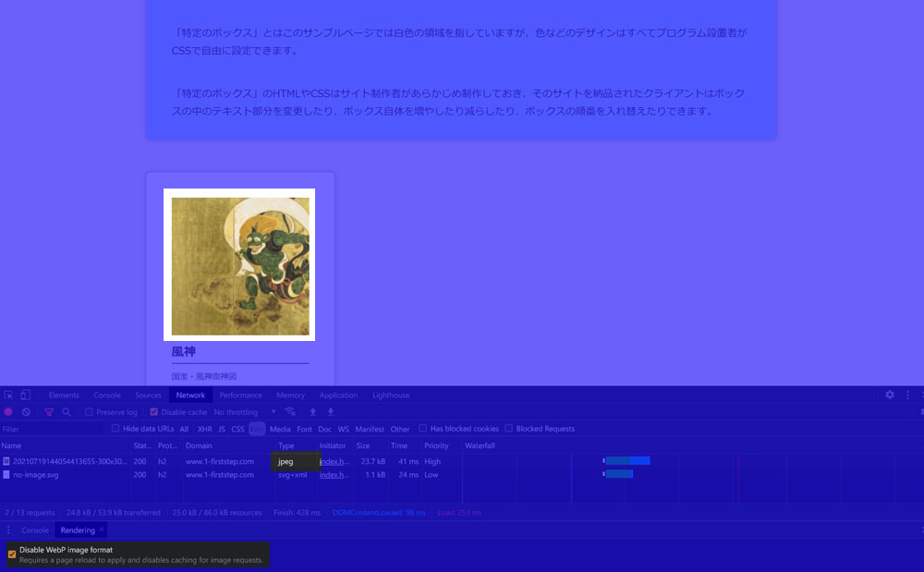This screenshot has width=924, height=572.
Task: Open the No throttling dropdown
Action: pyautogui.click(x=245, y=412)
